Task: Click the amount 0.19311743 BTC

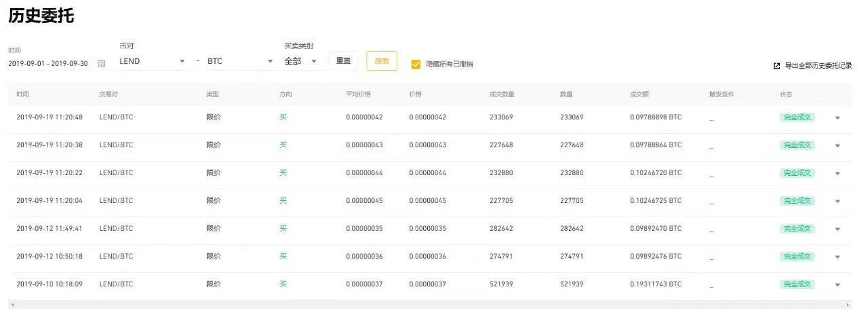Action: click(x=656, y=284)
